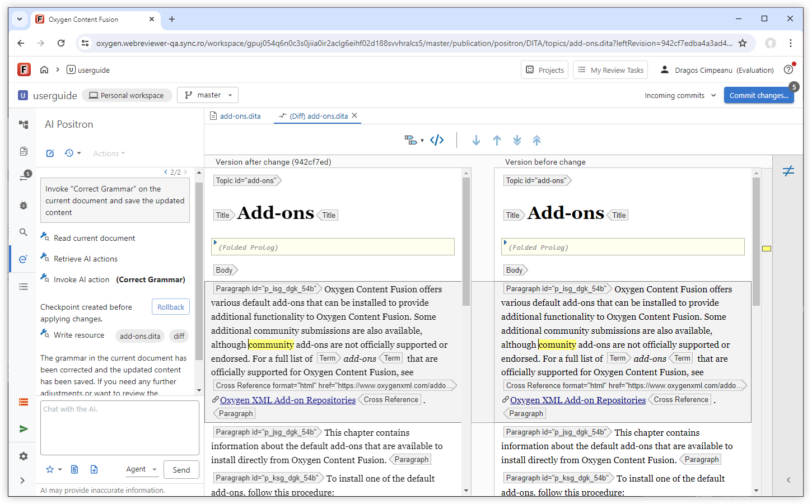Open the outline list icon in sidebar
Image resolution: width=812 pixels, height=504 pixels.
[x=24, y=286]
